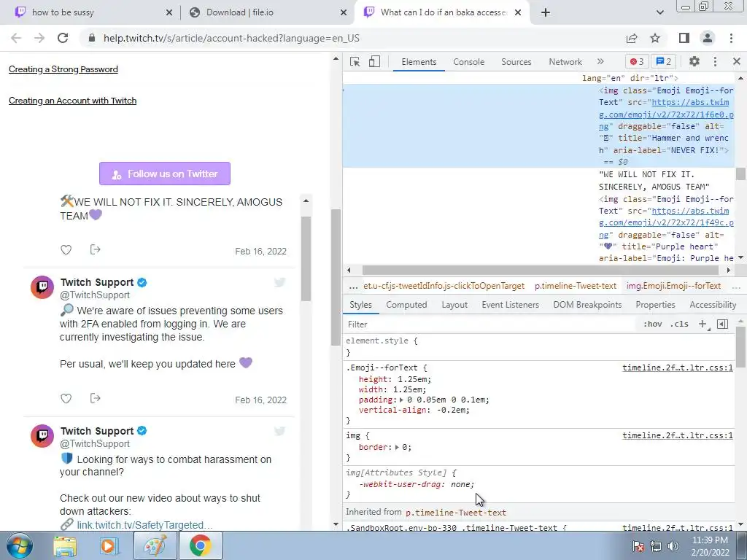Open the Windows Start button

[x=20, y=545]
